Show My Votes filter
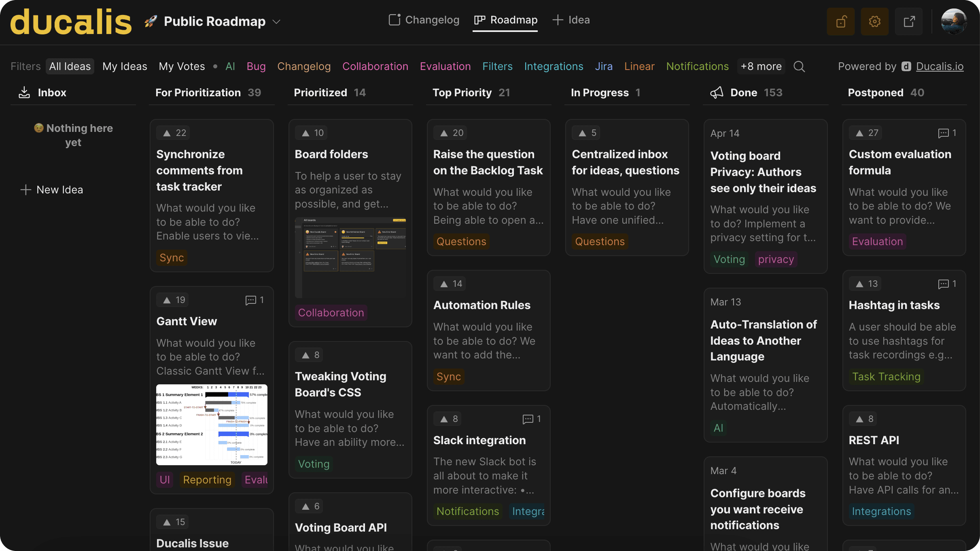This screenshot has height=551, width=980. click(x=182, y=66)
